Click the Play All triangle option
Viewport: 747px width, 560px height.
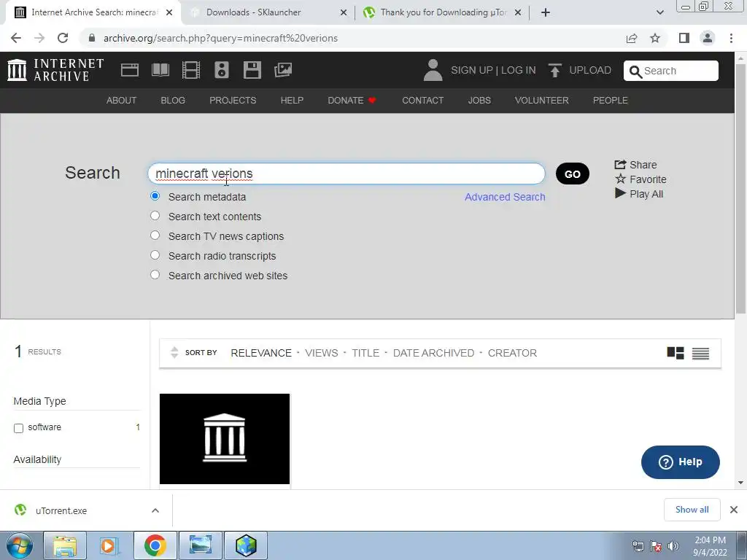point(639,194)
